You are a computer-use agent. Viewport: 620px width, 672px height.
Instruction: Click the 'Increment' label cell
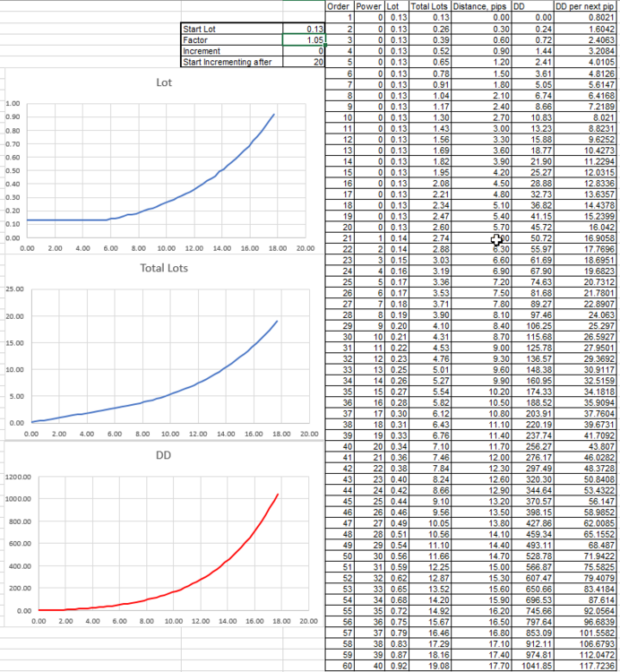[232, 51]
